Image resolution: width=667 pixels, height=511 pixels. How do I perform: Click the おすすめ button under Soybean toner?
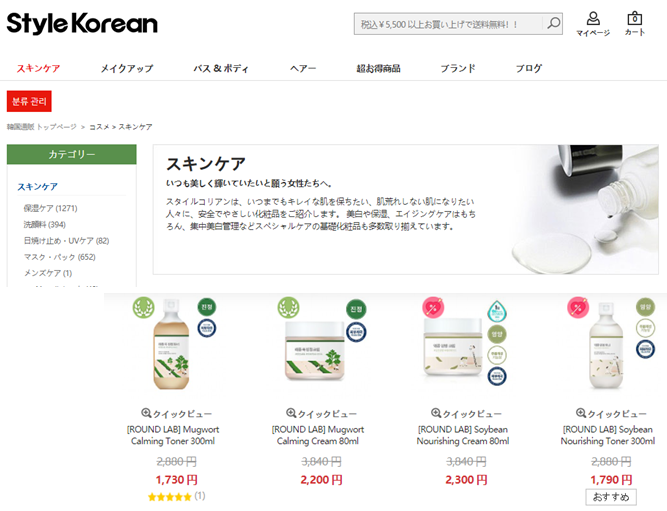point(611,497)
